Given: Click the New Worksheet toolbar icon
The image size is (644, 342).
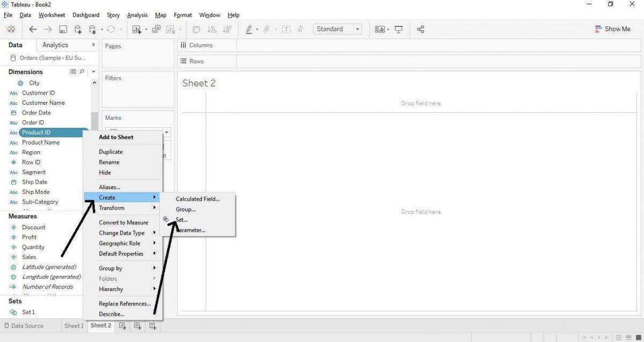Looking at the screenshot, I should pyautogui.click(x=136, y=30).
